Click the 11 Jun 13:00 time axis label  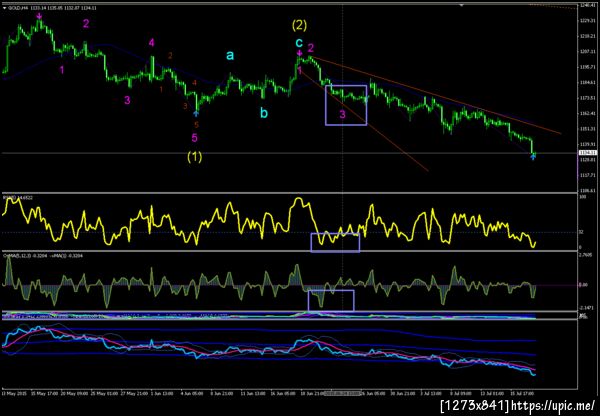pyautogui.click(x=253, y=393)
